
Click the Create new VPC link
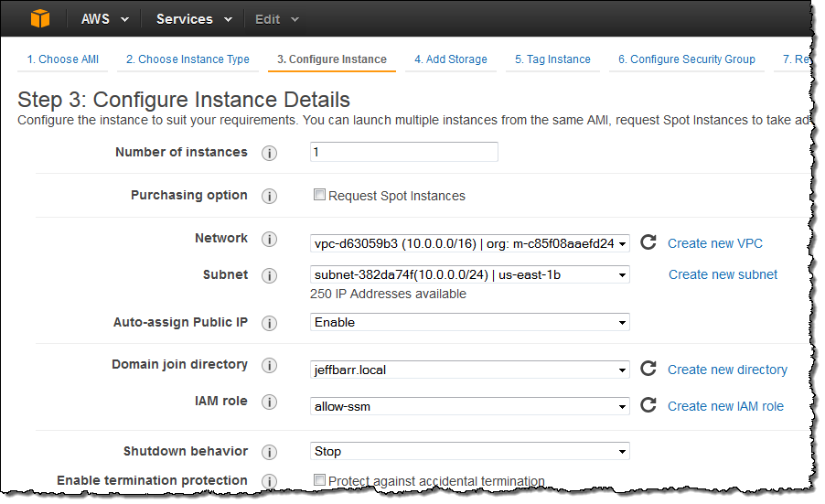[714, 243]
